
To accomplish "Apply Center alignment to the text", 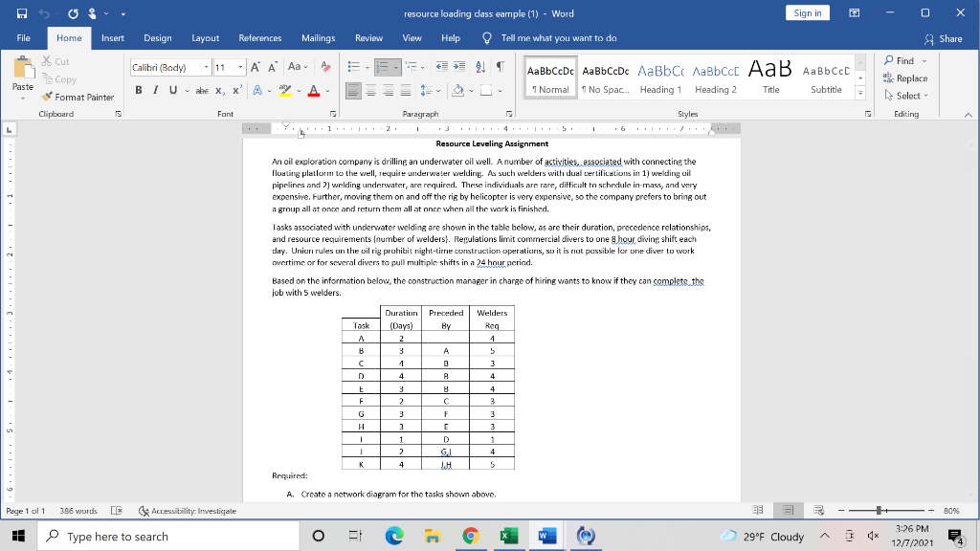I will coord(370,91).
